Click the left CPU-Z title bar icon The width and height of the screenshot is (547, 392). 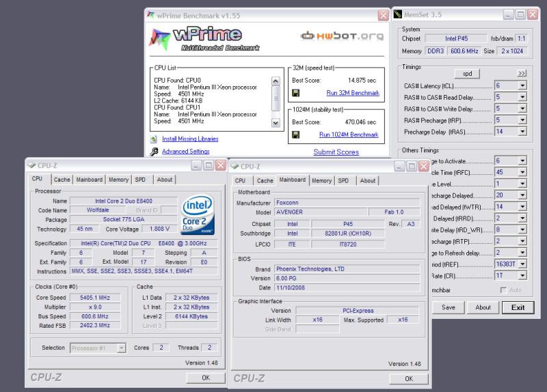tap(31, 165)
